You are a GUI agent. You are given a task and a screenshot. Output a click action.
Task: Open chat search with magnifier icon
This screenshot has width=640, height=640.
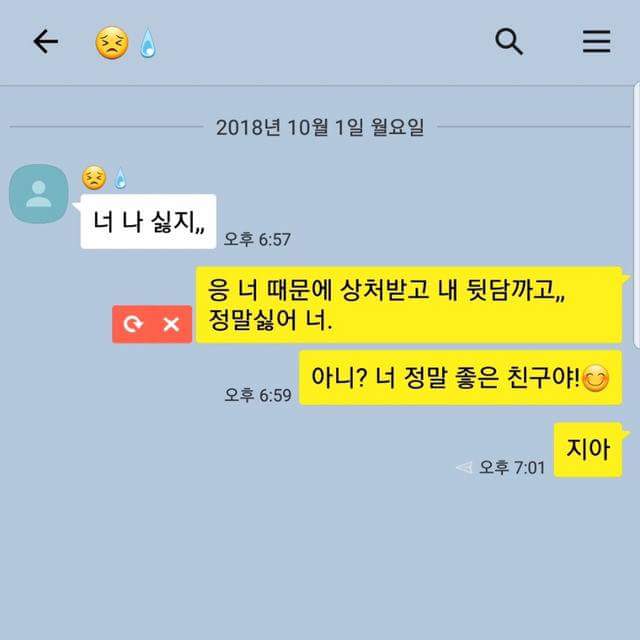pyautogui.click(x=509, y=42)
